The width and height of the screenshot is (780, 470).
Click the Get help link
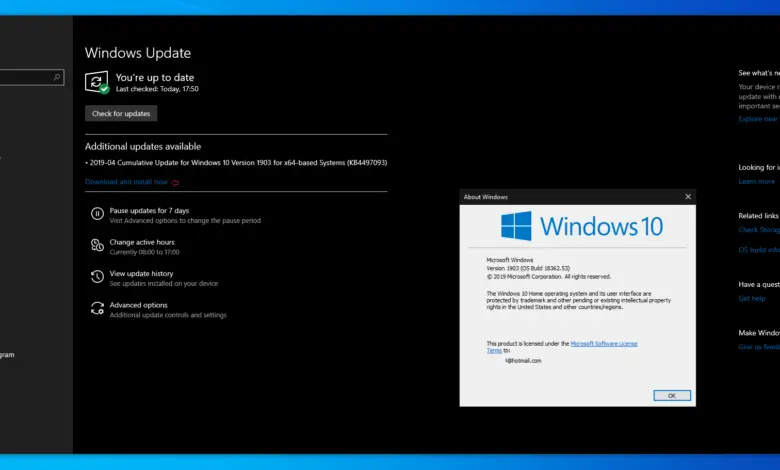tap(752, 298)
